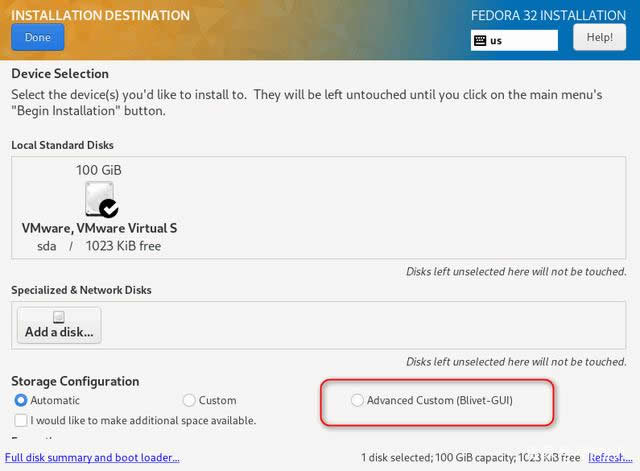Image resolution: width=640 pixels, height=471 pixels.
Task: Select the VMware hard disk drive icon
Action: (x=99, y=198)
